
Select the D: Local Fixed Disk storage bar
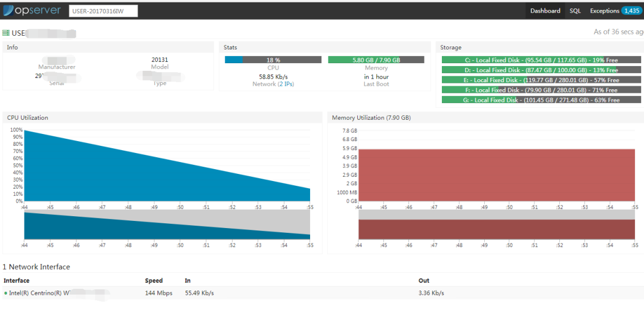pos(541,70)
